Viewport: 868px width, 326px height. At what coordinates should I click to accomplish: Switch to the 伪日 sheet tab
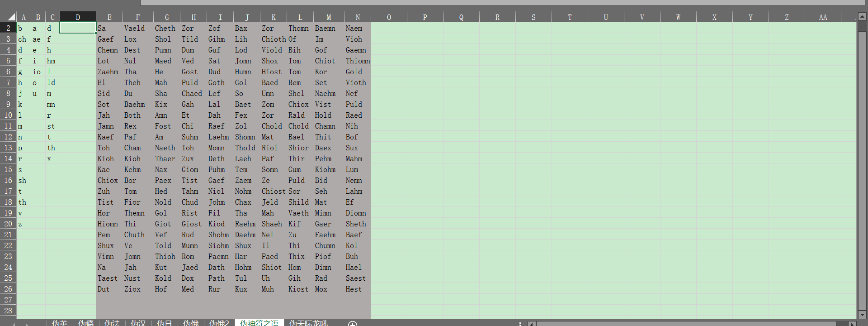point(164,323)
